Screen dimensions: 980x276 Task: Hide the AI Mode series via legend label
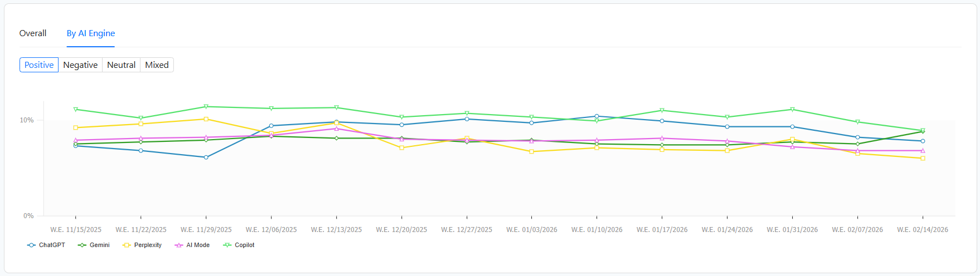tap(198, 245)
